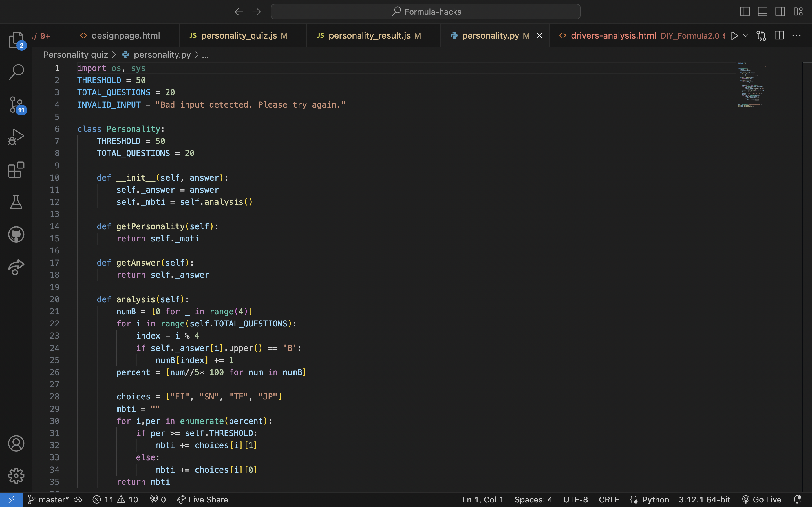Open the Search view

click(x=16, y=72)
